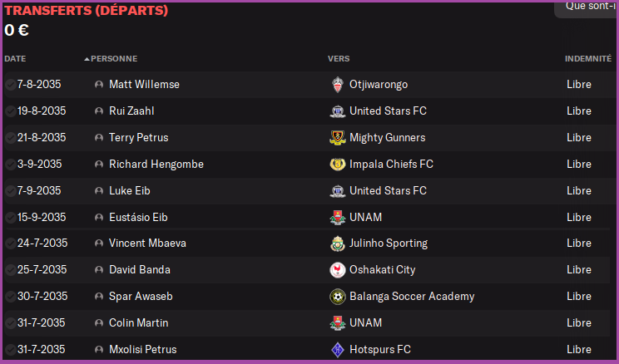
Task: Click the Hotspurs FC club badge
Action: click(x=337, y=350)
